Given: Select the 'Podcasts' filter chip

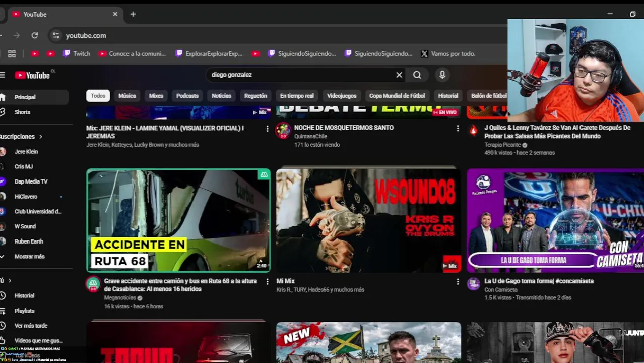Looking at the screenshot, I should coord(187,96).
